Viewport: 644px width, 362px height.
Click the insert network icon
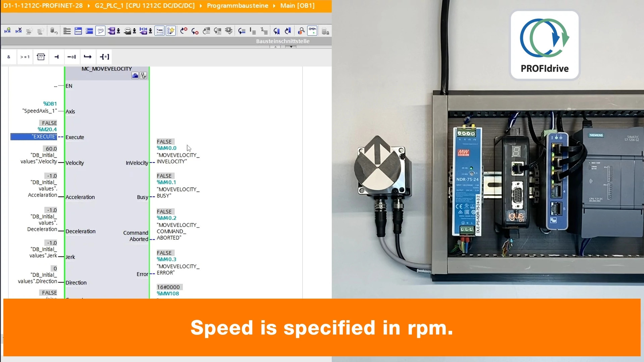[7, 31]
